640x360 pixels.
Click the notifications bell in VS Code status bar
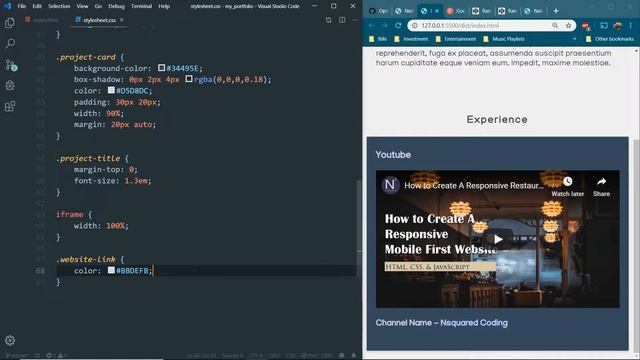pos(353,356)
